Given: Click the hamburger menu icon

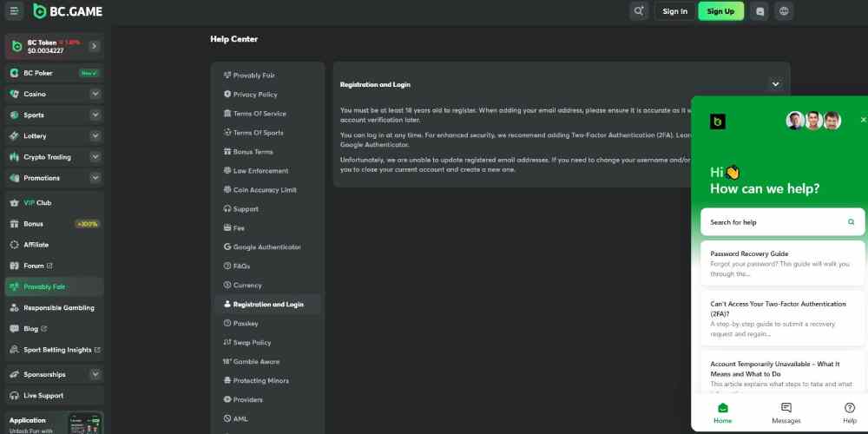Looking at the screenshot, I should coord(14,11).
